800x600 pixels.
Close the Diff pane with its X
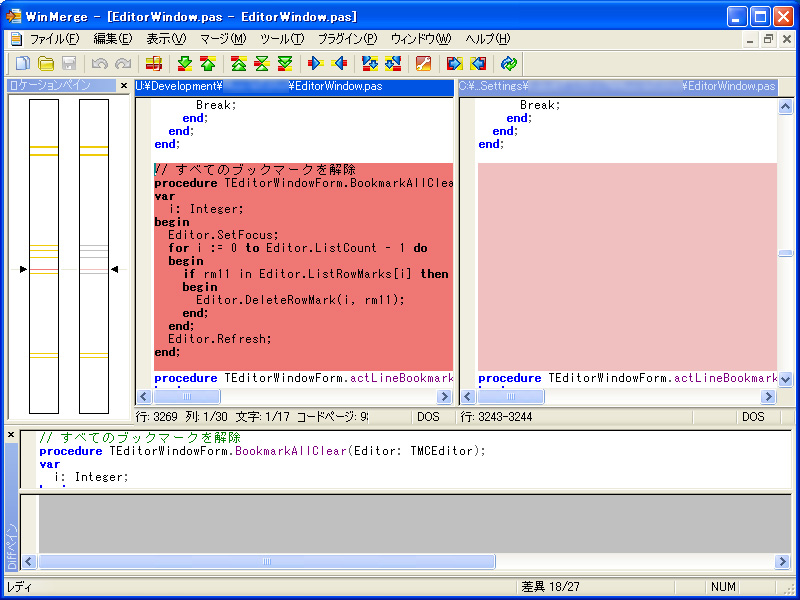(x=11, y=435)
